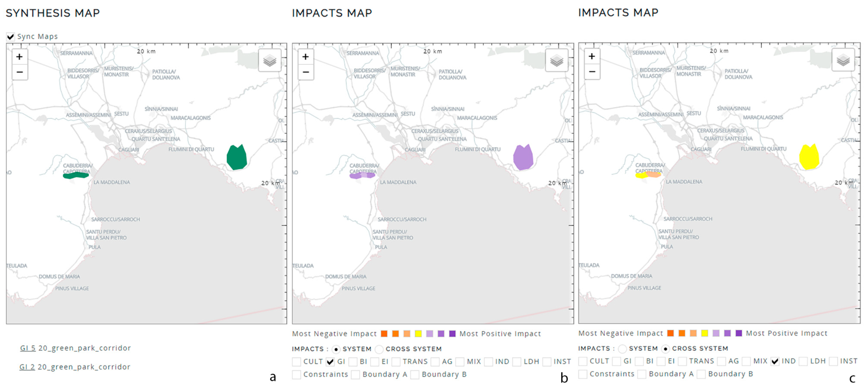Zoom out on the Synthesis Map

(20, 72)
